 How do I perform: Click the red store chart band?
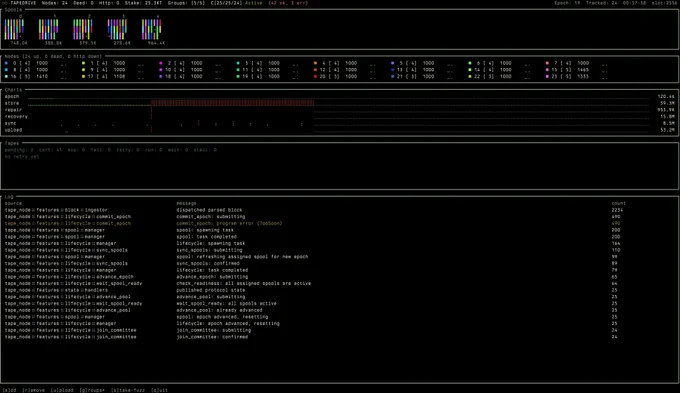(232, 103)
